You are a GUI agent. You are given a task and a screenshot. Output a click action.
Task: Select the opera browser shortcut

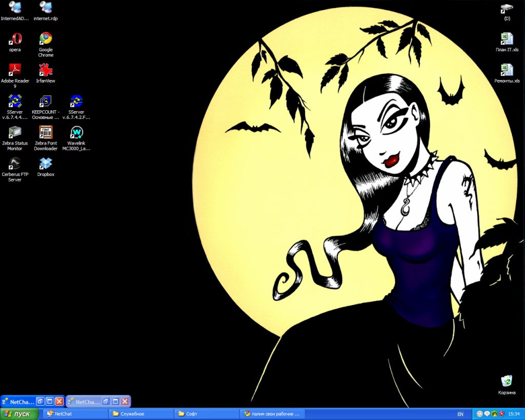[x=15, y=42]
